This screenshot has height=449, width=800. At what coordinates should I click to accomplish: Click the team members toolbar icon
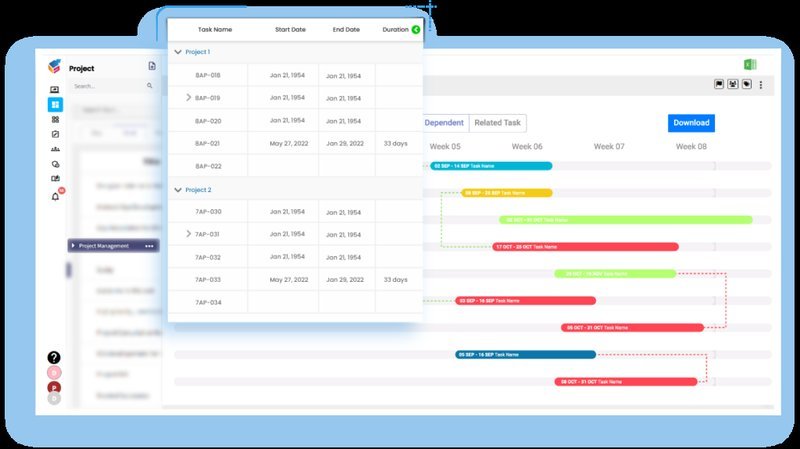[x=733, y=84]
